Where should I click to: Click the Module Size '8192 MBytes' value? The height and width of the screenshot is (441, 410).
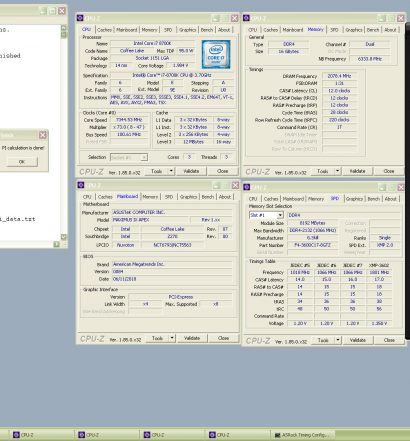[313, 223]
